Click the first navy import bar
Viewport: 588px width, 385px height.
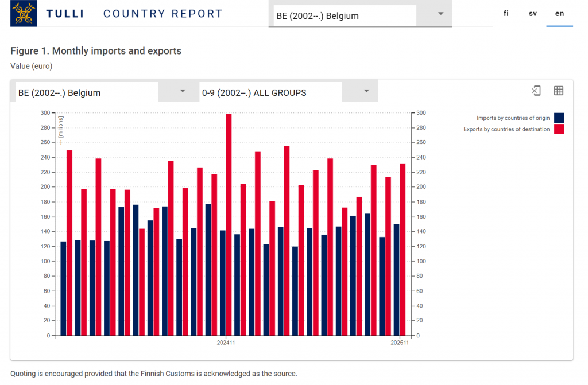pos(63,288)
